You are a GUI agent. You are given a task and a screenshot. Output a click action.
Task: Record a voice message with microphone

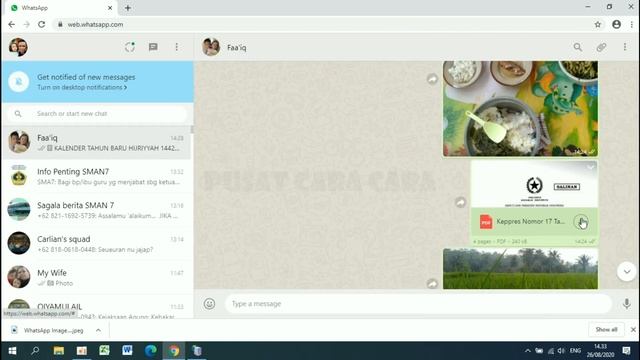[x=627, y=304]
